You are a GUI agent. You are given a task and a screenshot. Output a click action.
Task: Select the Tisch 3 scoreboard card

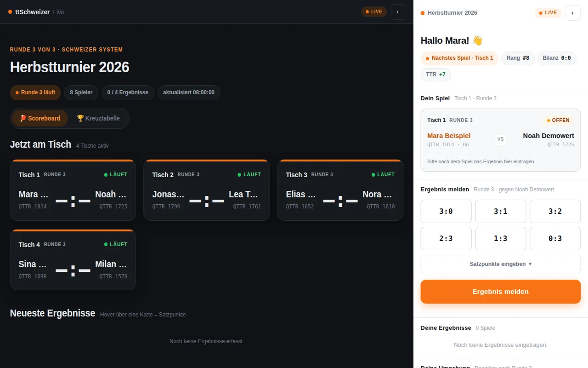click(x=340, y=190)
